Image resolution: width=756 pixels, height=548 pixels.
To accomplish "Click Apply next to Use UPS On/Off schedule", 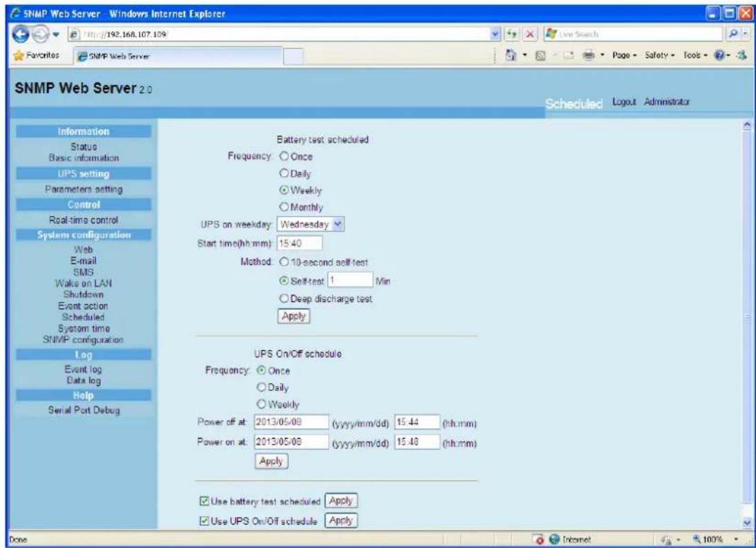I will [x=342, y=520].
